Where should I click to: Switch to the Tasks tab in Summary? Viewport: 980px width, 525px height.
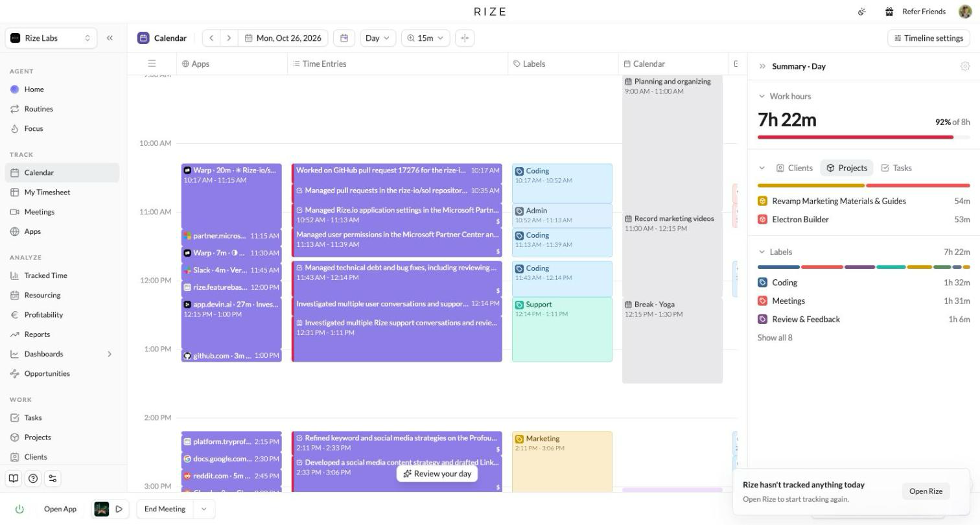896,168
